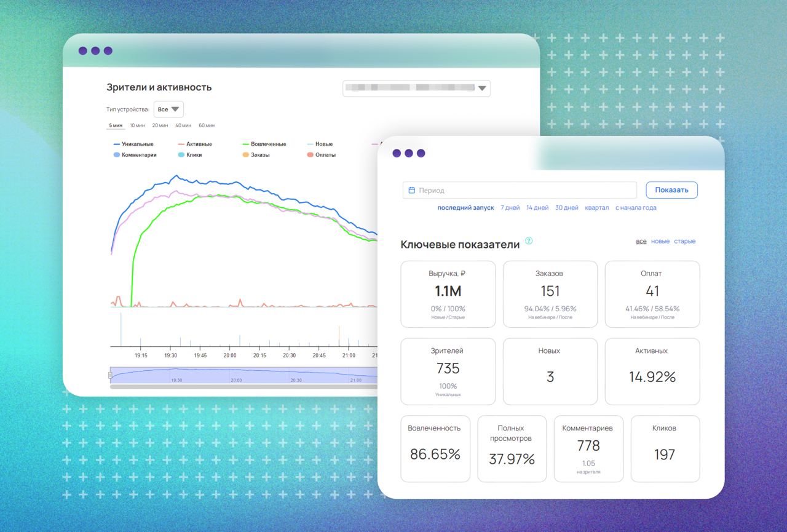This screenshot has width=787, height=532.
Task: Click the Показать button
Action: pos(671,190)
